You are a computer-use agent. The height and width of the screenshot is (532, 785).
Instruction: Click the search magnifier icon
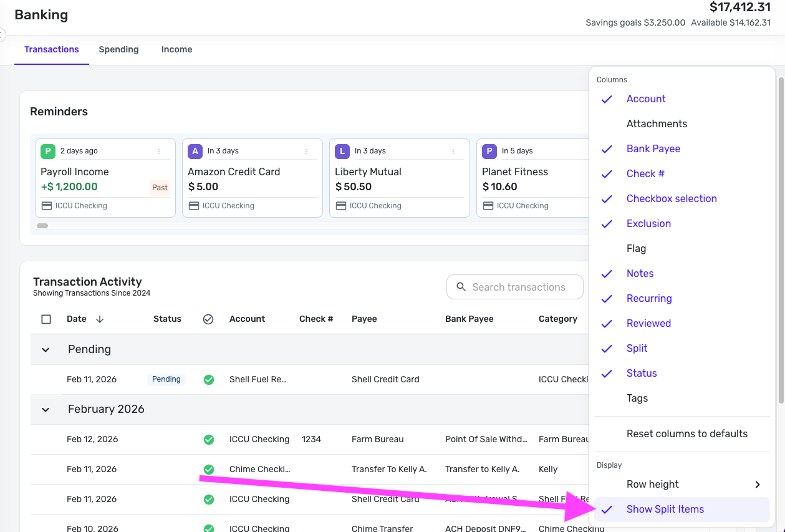461,287
